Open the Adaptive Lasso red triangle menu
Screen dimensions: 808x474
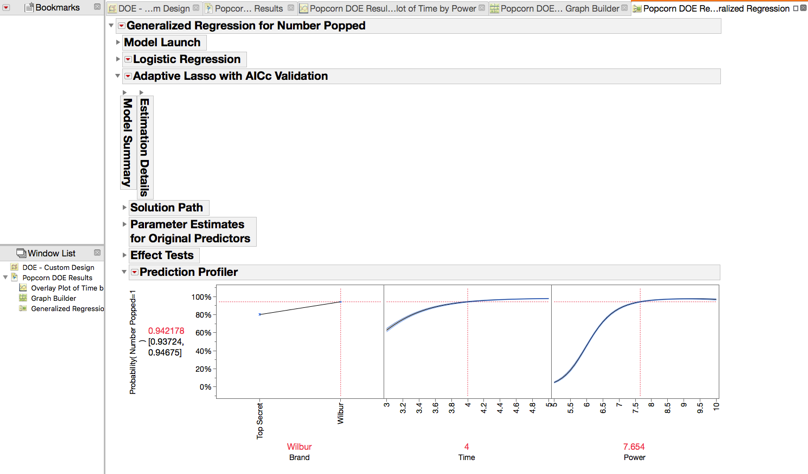pos(128,76)
